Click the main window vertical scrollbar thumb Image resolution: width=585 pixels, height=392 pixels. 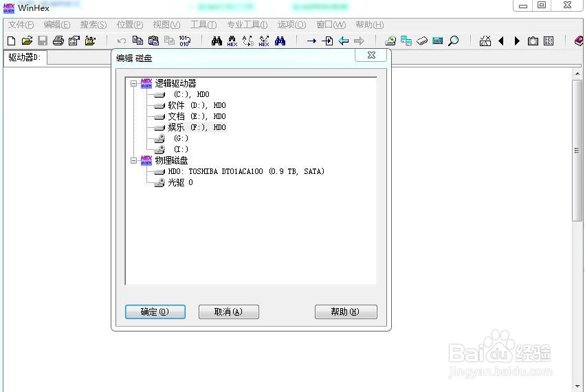(x=577, y=151)
